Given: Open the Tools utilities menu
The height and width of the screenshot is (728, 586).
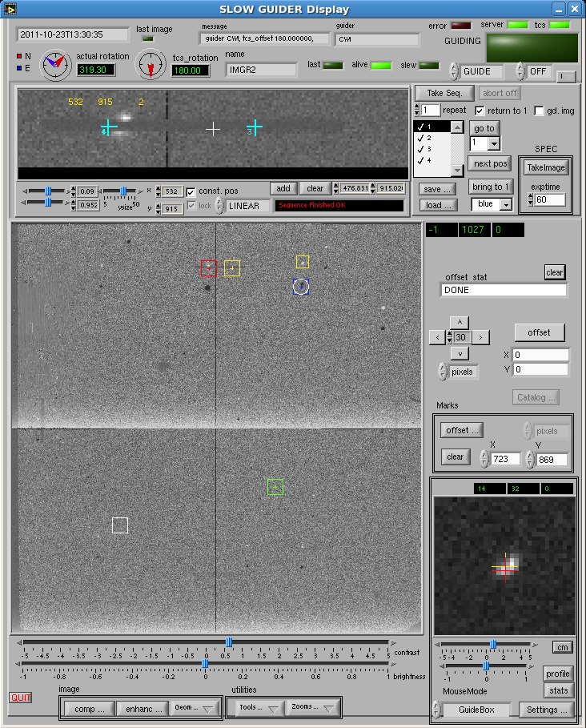Looking at the screenshot, I should pyautogui.click(x=257, y=707).
